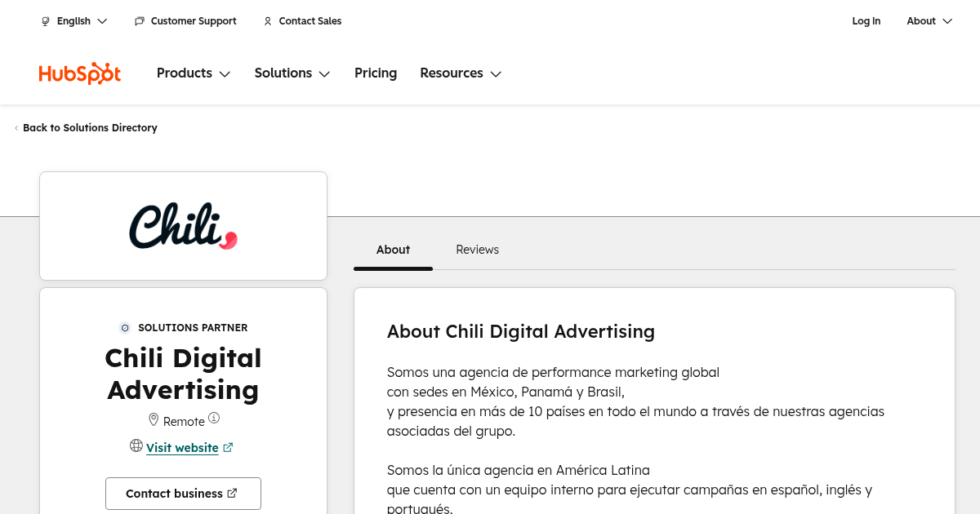
Task: Expand the Products menu
Action: pos(194,73)
